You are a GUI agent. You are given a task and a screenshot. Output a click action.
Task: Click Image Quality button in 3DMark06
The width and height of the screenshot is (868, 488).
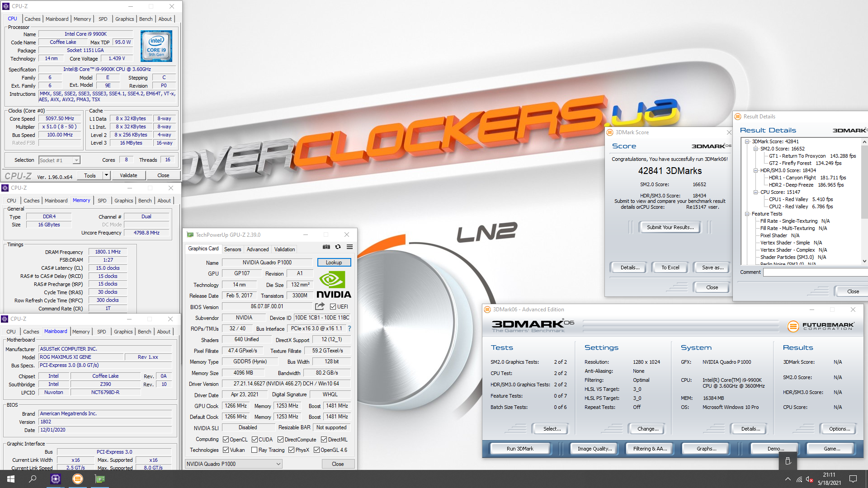click(594, 449)
